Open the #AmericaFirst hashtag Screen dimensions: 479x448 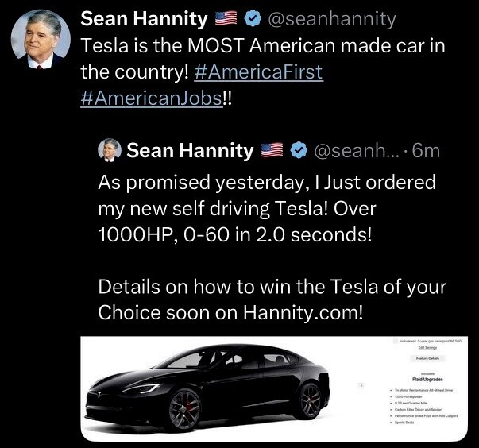258,71
